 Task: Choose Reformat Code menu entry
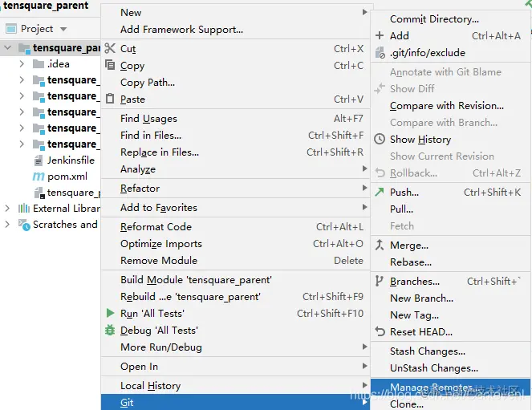pos(235,226)
